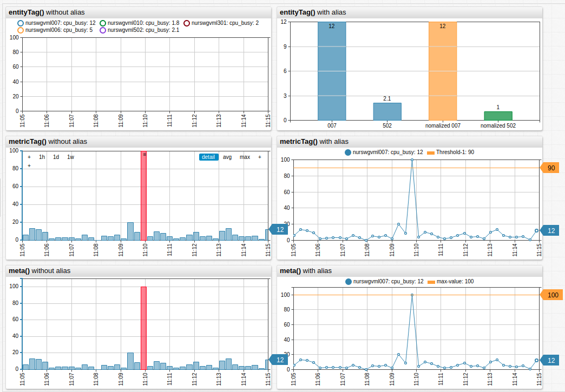Click the left zoom-in plus icon
The height and width of the screenshot is (392, 565).
pyautogui.click(x=28, y=157)
